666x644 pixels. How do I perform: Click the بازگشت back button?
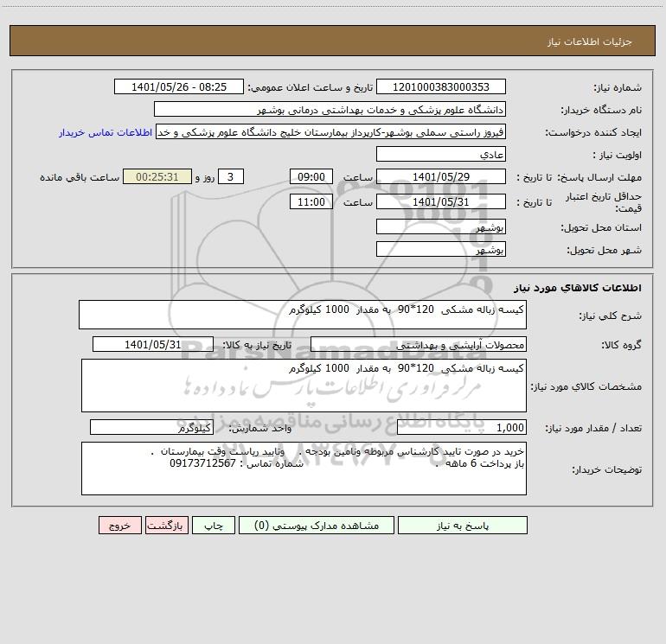click(166, 525)
